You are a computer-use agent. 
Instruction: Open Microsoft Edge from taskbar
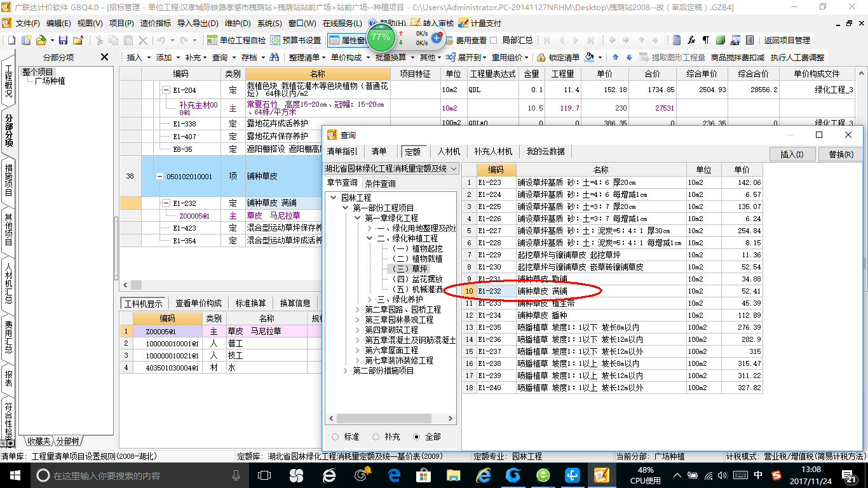tap(395, 475)
